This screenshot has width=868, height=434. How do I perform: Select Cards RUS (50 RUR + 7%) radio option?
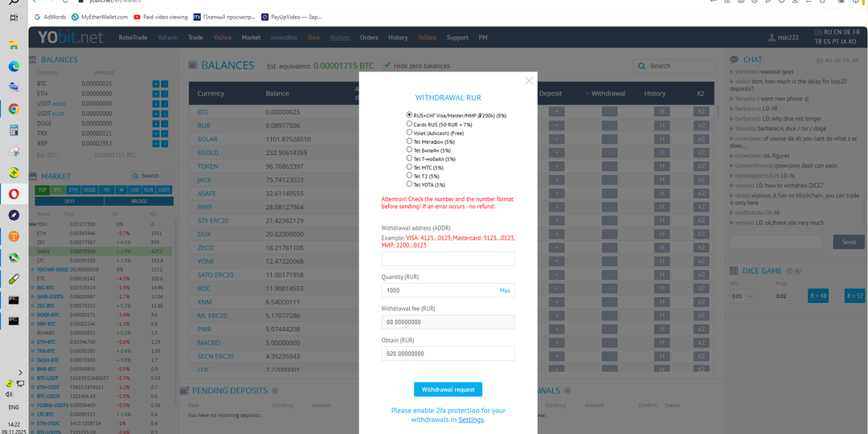[x=409, y=124]
